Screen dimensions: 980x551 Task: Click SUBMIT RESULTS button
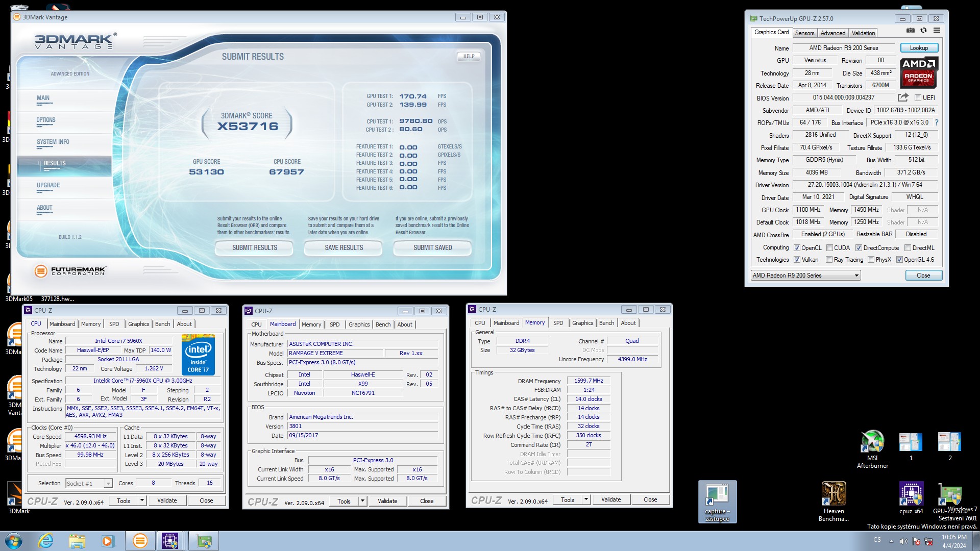(254, 248)
